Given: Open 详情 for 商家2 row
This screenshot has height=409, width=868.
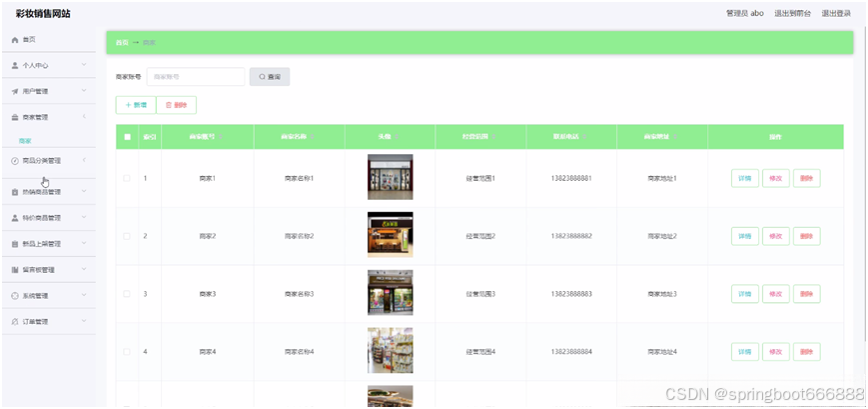Looking at the screenshot, I should (745, 236).
